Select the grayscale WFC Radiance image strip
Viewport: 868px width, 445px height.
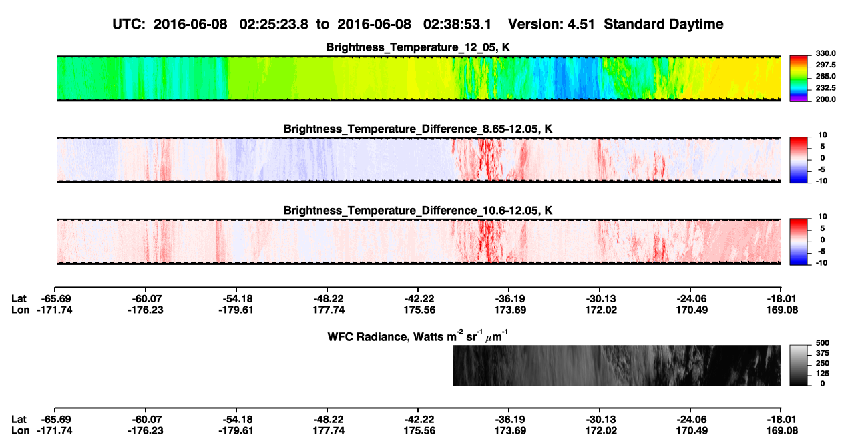pyautogui.click(x=617, y=365)
